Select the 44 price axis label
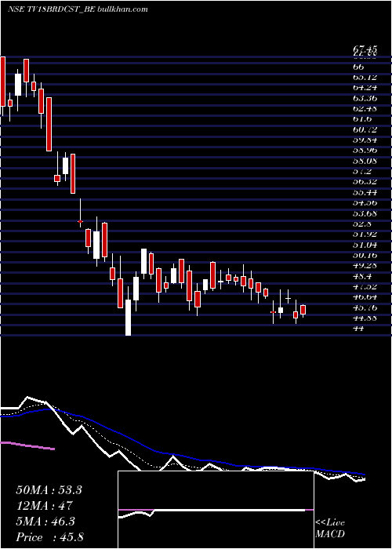 pos(359,328)
